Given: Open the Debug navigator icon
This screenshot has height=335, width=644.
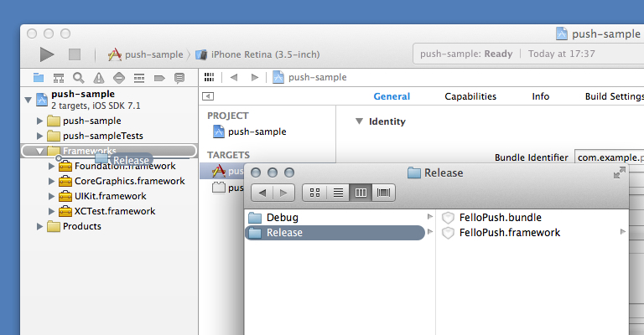Looking at the screenshot, I should click(139, 78).
